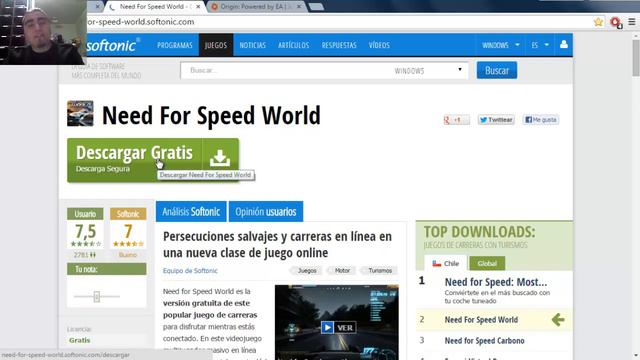
Task: Expand the WINDOWS selector in search box
Action: pos(428,70)
